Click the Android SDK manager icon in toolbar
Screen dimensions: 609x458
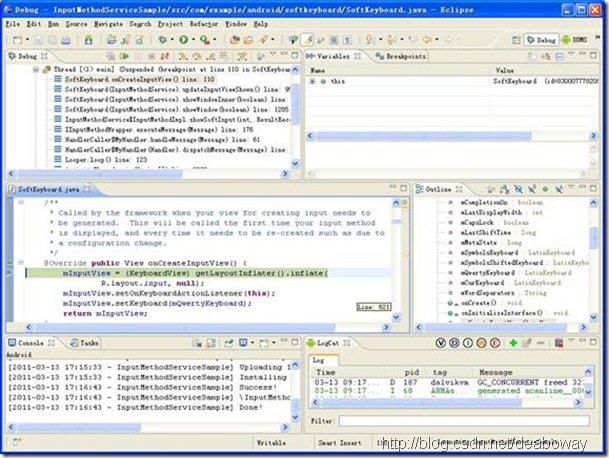coord(89,40)
